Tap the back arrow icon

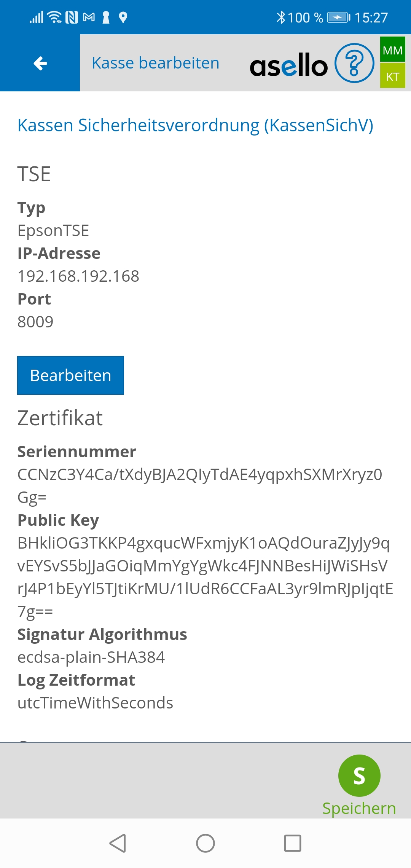[x=40, y=63]
